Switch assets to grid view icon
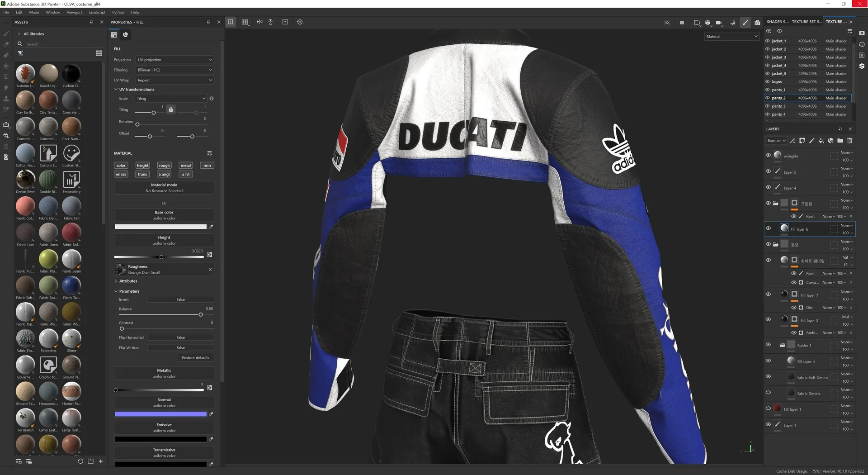This screenshot has width=868, height=475. [99, 53]
